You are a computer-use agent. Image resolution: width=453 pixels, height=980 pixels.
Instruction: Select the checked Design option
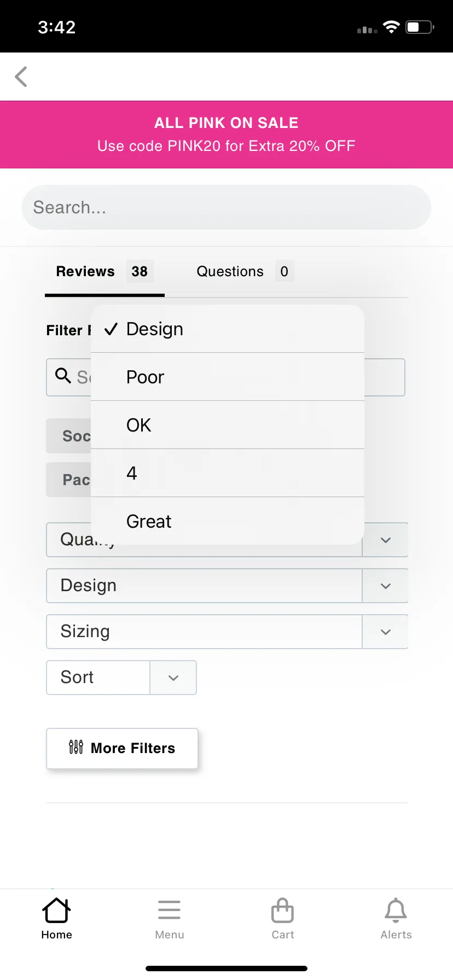[x=228, y=329]
